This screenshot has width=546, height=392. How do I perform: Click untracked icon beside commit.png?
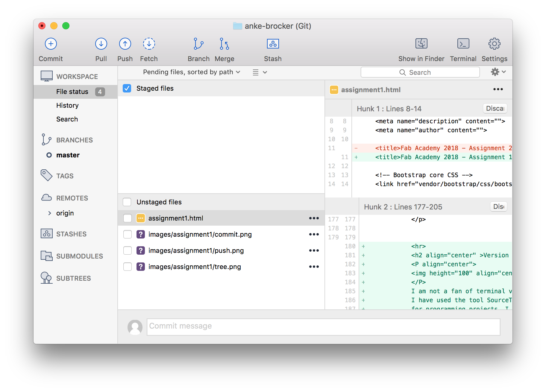(x=140, y=234)
